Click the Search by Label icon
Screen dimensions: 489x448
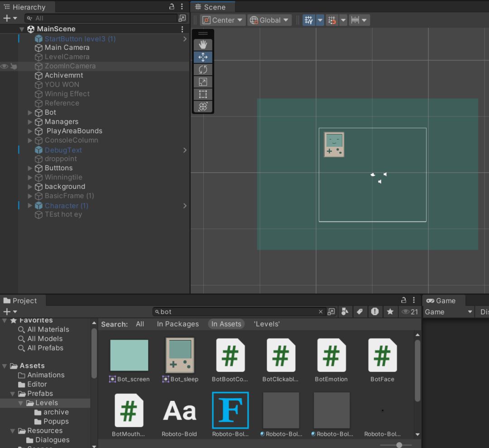coord(360,312)
